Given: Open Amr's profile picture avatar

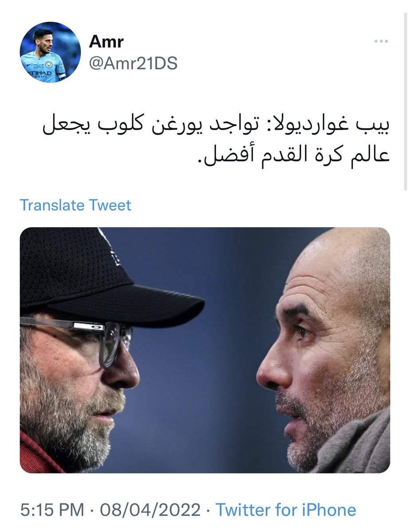Looking at the screenshot, I should (x=50, y=52).
